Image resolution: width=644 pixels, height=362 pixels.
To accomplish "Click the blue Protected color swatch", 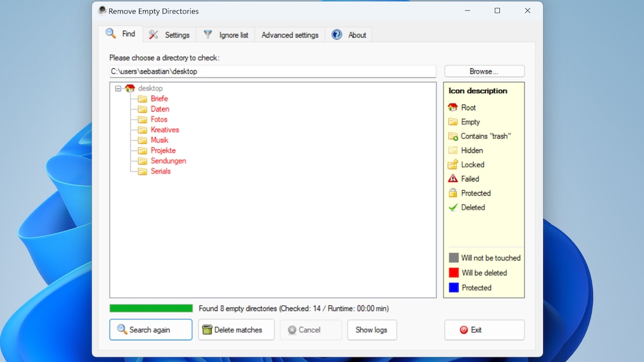I will 453,288.
